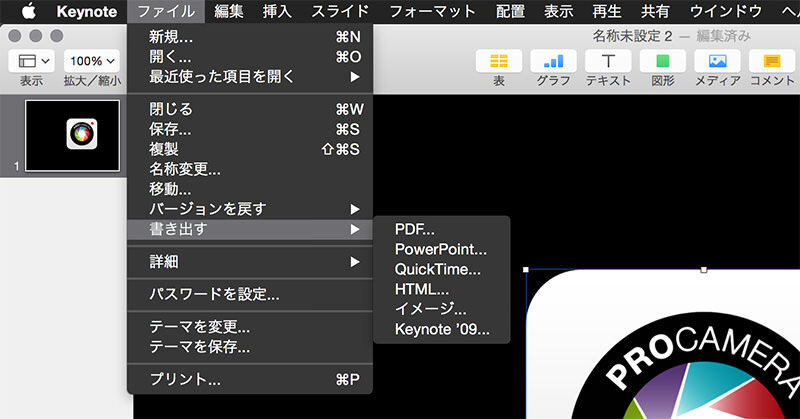Insert a shape with 図形 icon

(x=662, y=61)
